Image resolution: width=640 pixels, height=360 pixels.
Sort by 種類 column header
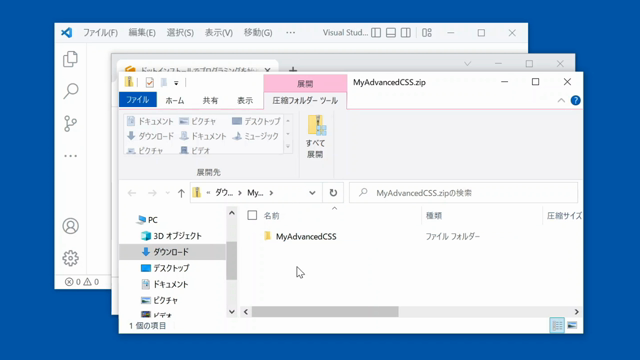click(x=433, y=216)
